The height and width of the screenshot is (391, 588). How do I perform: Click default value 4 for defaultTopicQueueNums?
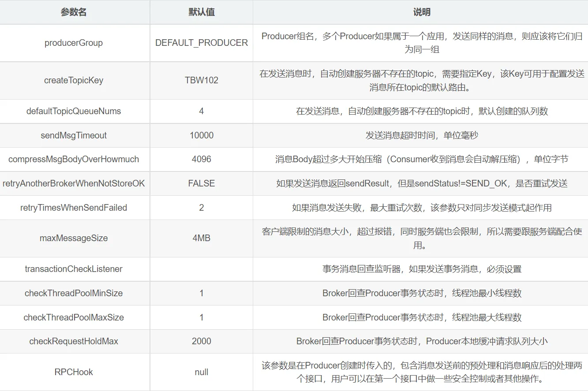click(x=202, y=111)
